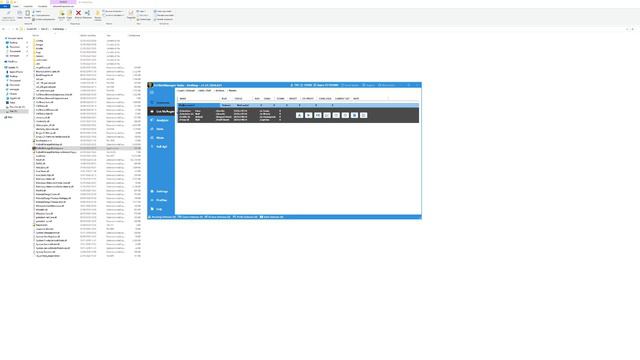Image resolution: width=640 pixels, height=360 pixels.
Task: Click the last white action button in the account row
Action: [364, 116]
